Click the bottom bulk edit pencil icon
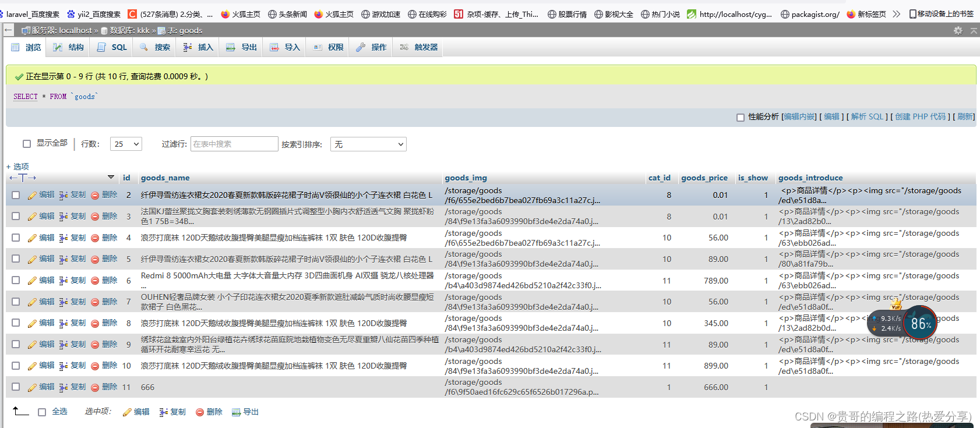This screenshot has width=980, height=428. [x=127, y=412]
